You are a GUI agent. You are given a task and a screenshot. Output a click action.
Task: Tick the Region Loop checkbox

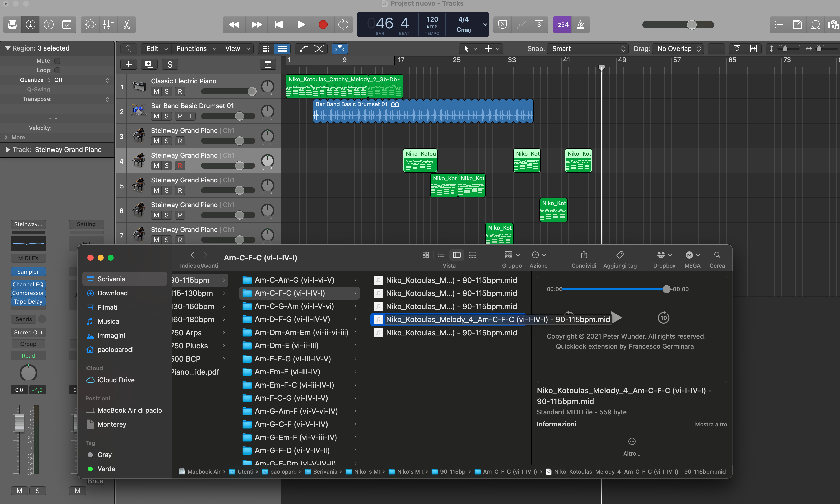[57, 70]
